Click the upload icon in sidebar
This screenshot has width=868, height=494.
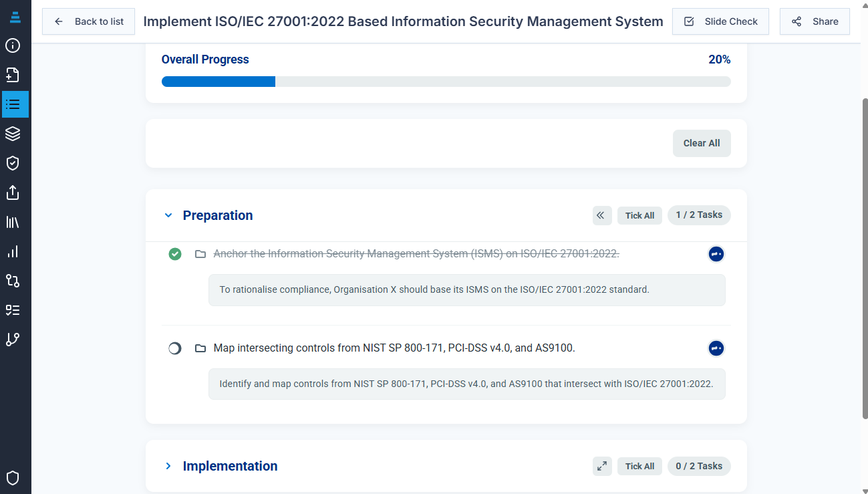click(13, 193)
